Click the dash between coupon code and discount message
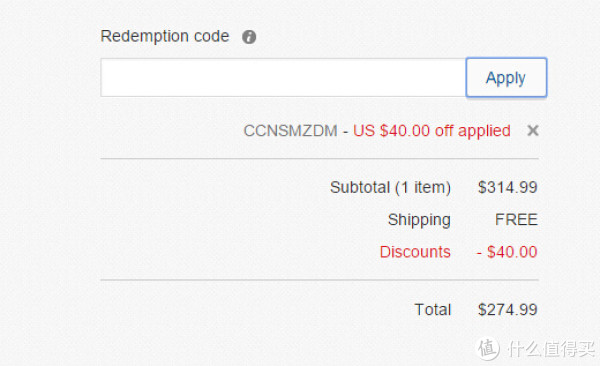The image size is (600, 366). point(346,132)
